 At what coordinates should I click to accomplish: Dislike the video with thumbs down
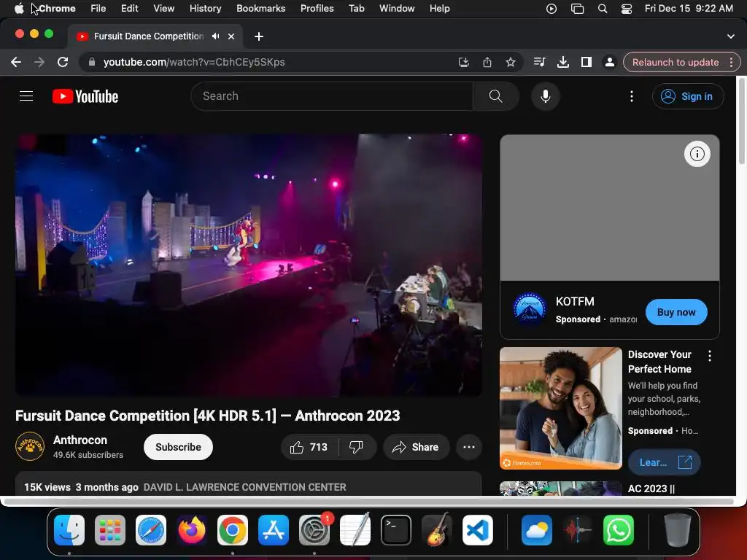(356, 447)
